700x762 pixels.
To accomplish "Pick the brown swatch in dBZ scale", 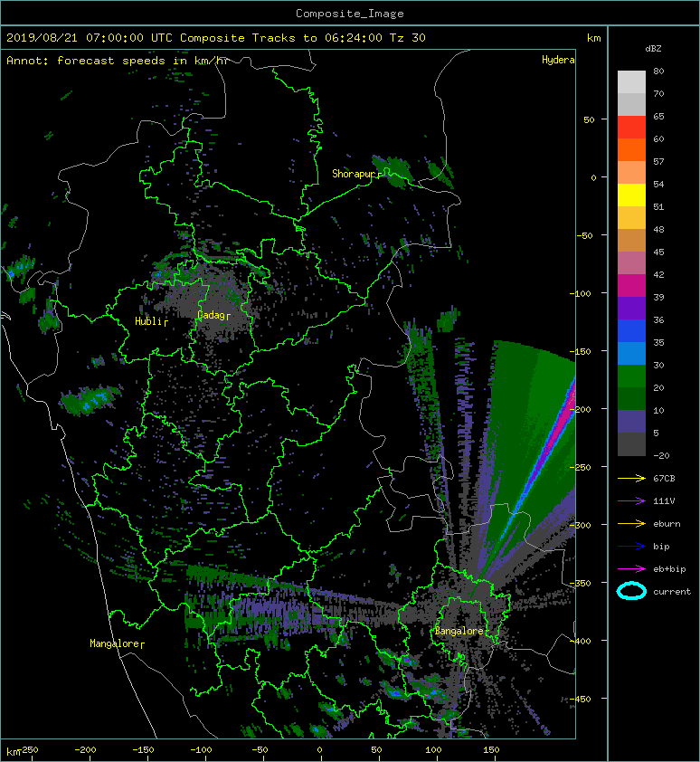I will [631, 240].
